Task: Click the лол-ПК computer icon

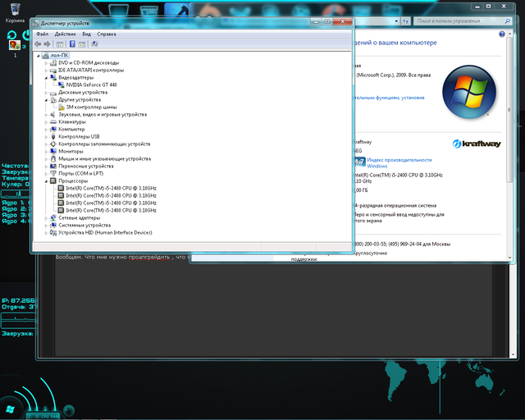Action: tap(46, 56)
